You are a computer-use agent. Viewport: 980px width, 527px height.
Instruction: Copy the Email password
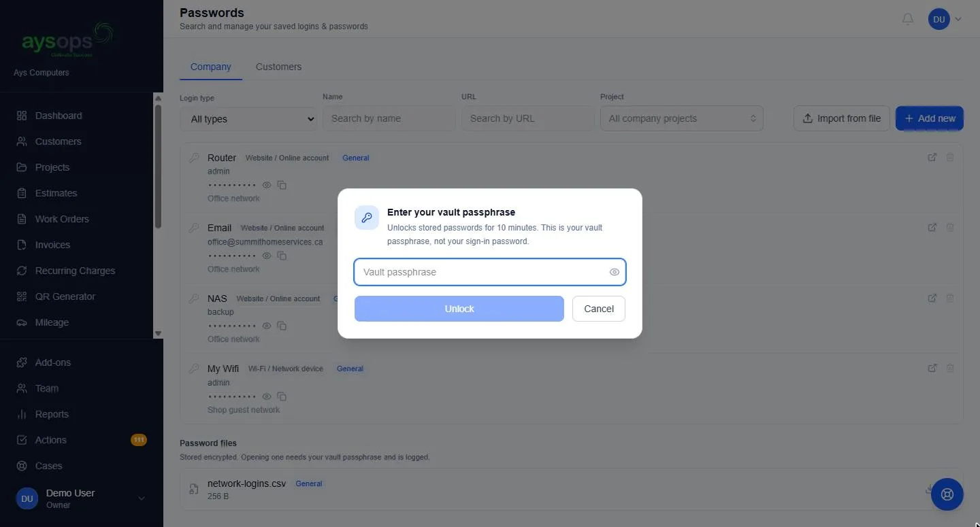(x=282, y=256)
